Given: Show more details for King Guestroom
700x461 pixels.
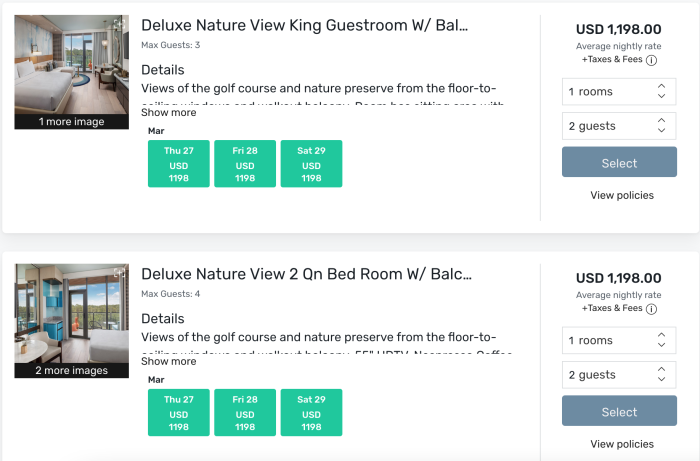Looking at the screenshot, I should (169, 113).
